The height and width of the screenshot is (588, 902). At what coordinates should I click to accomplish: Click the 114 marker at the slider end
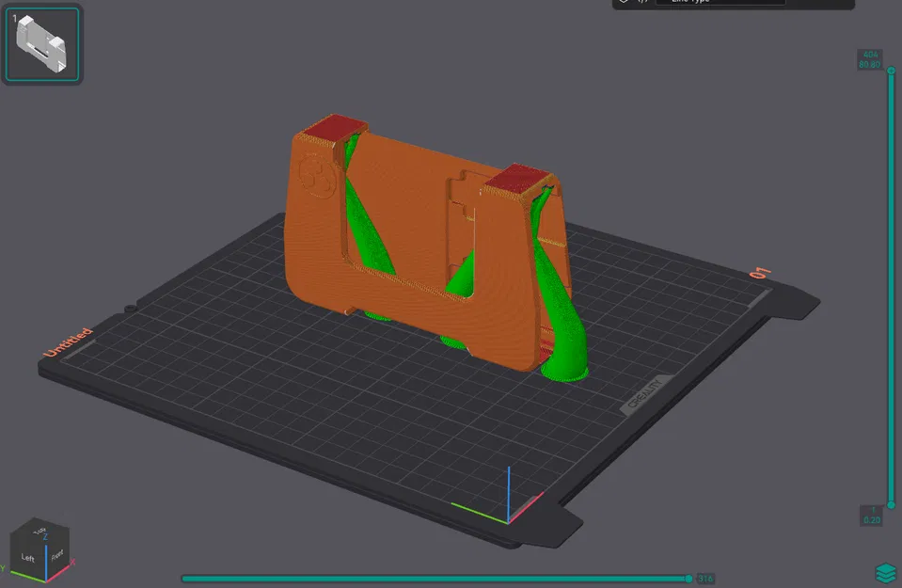pyautogui.click(x=704, y=578)
